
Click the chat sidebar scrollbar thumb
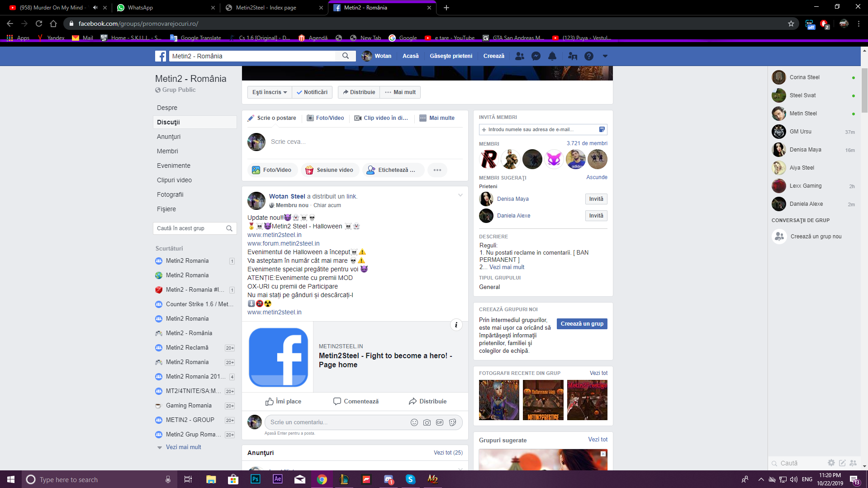click(x=864, y=90)
